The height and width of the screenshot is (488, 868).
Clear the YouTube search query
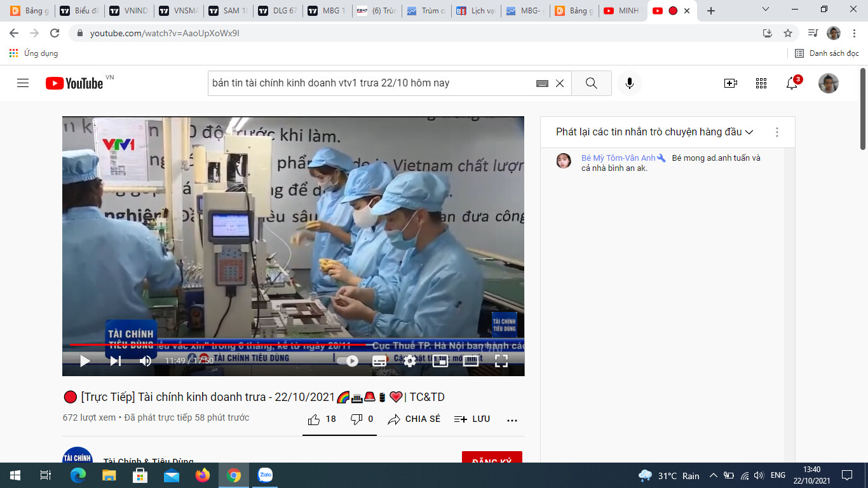point(560,83)
